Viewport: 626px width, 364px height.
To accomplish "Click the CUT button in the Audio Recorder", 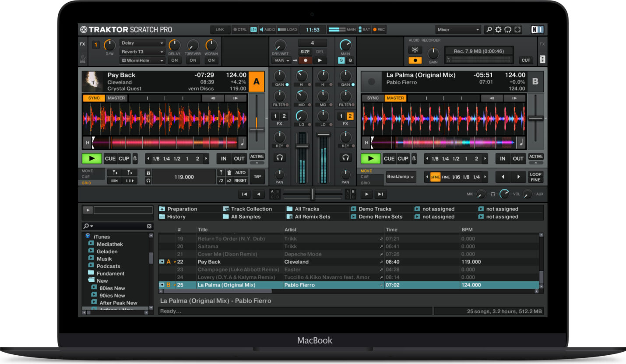I will (525, 60).
